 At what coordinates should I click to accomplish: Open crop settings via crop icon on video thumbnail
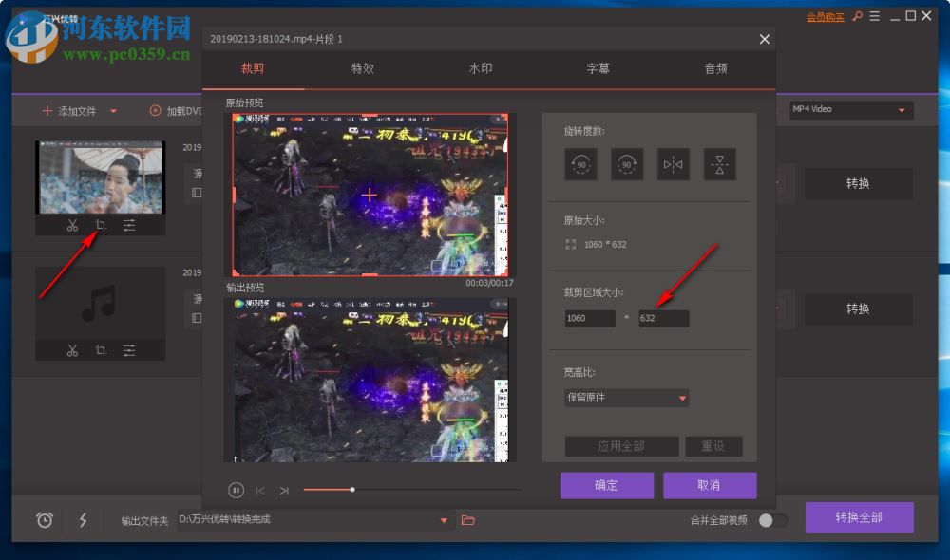pyautogui.click(x=101, y=225)
